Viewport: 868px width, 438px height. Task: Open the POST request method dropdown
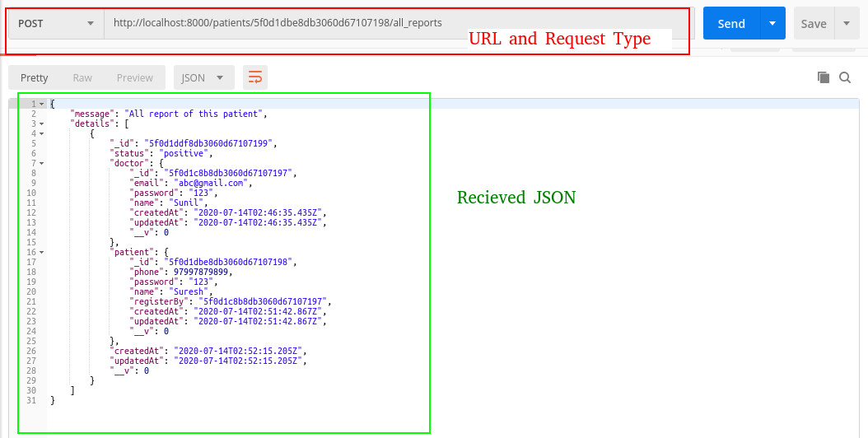57,23
